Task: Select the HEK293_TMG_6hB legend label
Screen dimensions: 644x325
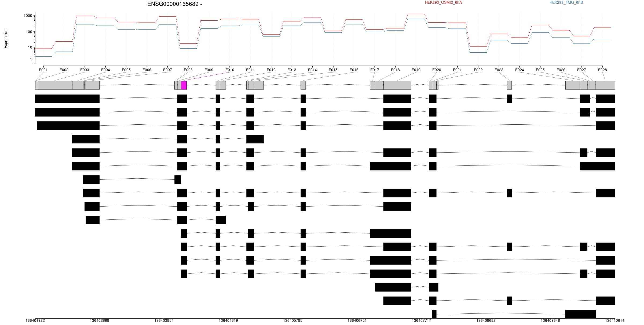Action: pyautogui.click(x=566, y=2)
